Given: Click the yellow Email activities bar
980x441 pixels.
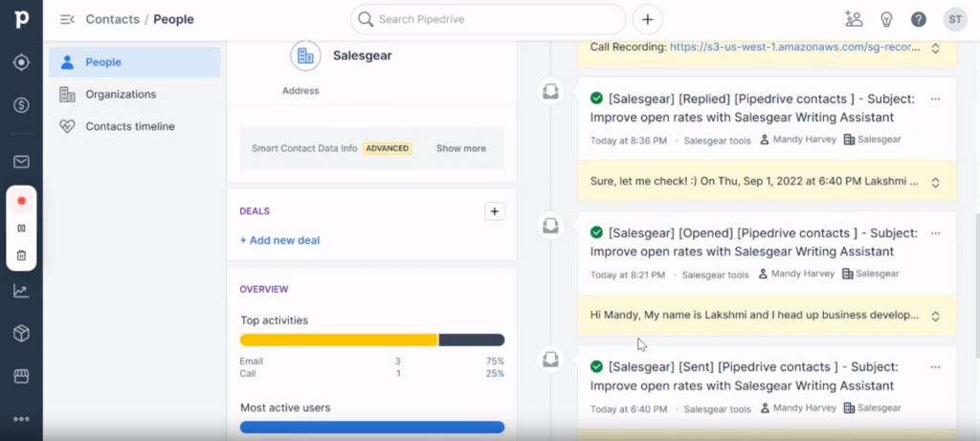Looking at the screenshot, I should coord(338,340).
